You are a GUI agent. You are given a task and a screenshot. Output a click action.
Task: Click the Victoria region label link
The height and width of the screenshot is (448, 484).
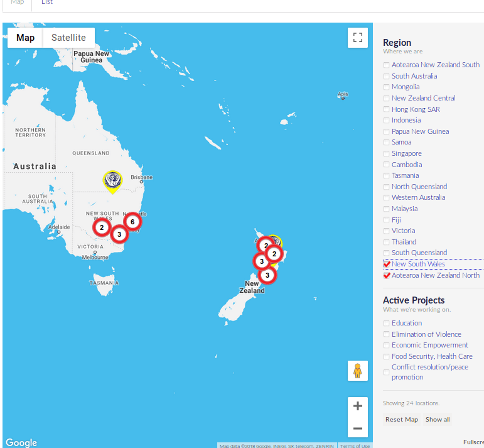(x=404, y=231)
